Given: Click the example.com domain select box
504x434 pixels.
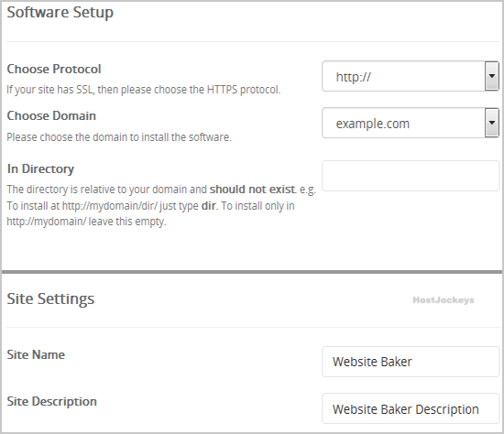Looking at the screenshot, I should point(411,123).
